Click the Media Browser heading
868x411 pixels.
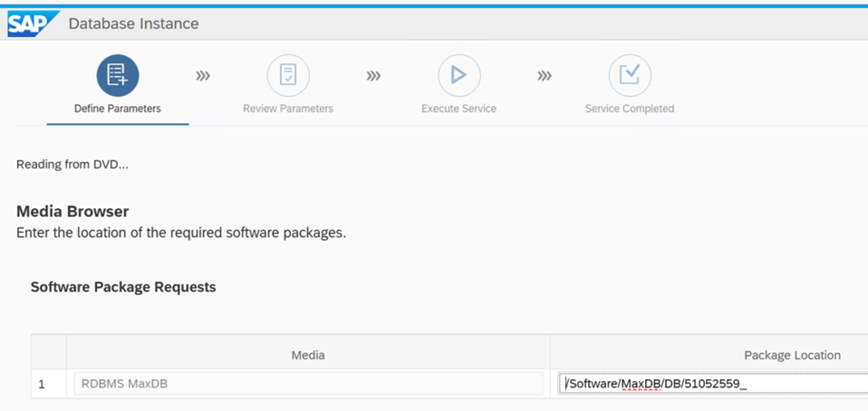(x=72, y=211)
